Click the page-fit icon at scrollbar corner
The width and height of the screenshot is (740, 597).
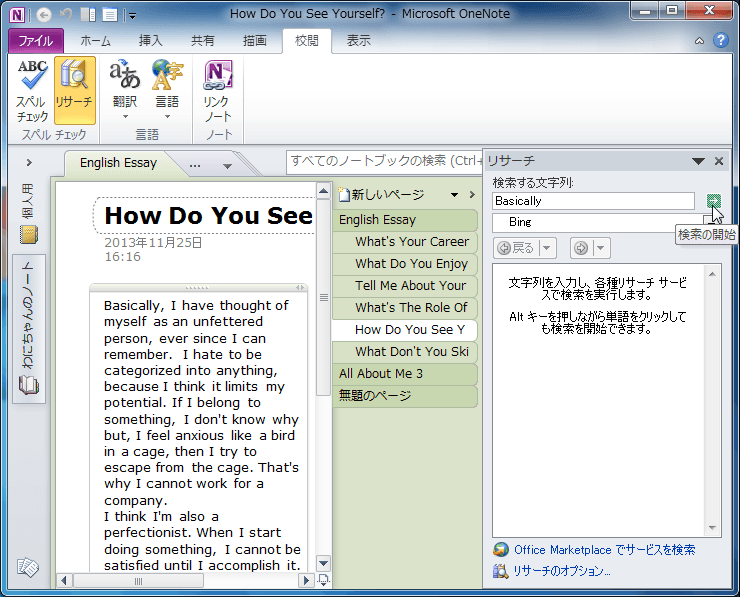tap(324, 580)
